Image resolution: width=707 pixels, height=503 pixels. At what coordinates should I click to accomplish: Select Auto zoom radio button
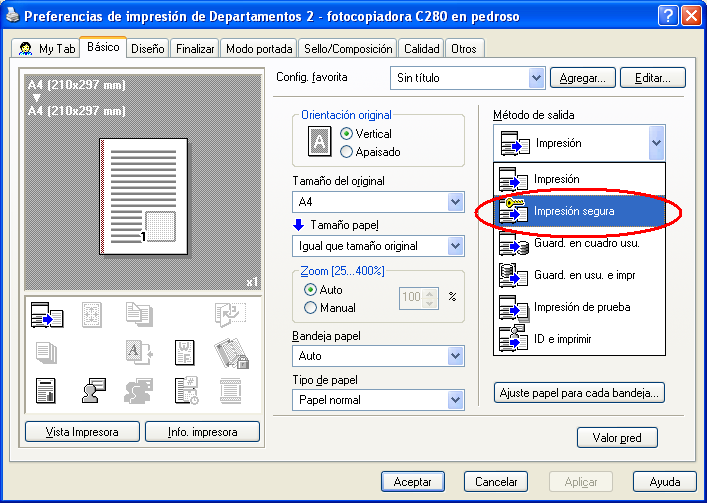pos(310,290)
